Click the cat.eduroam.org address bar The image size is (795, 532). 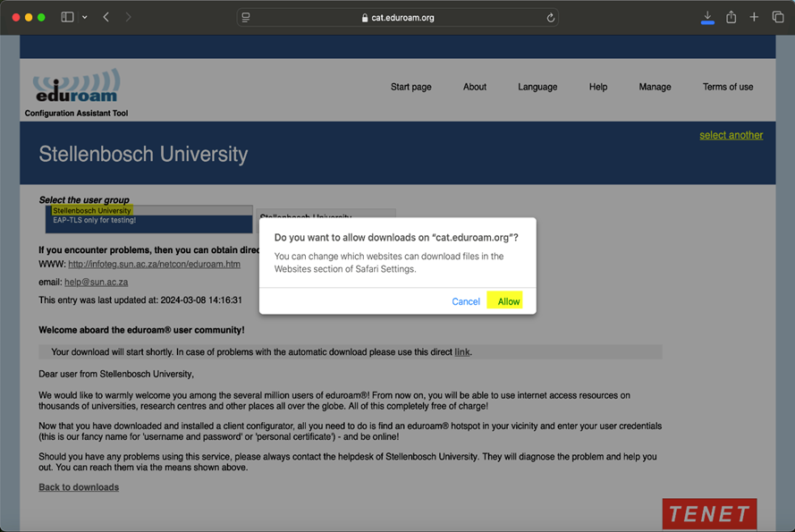click(x=398, y=17)
